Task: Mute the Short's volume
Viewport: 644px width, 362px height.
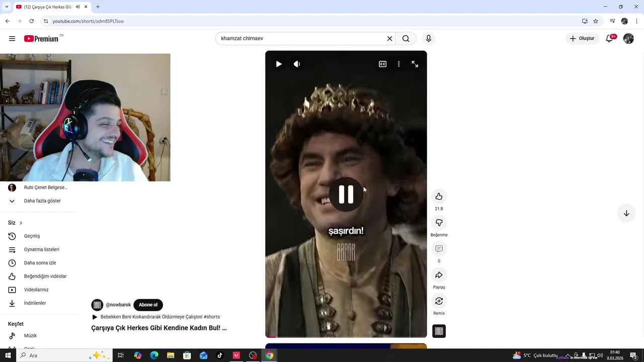Action: coord(297,64)
